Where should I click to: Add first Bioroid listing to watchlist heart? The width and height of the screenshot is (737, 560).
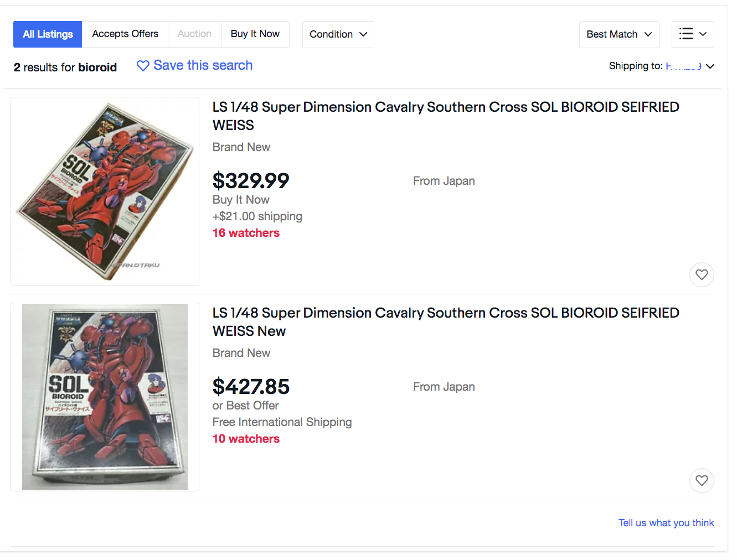(702, 274)
